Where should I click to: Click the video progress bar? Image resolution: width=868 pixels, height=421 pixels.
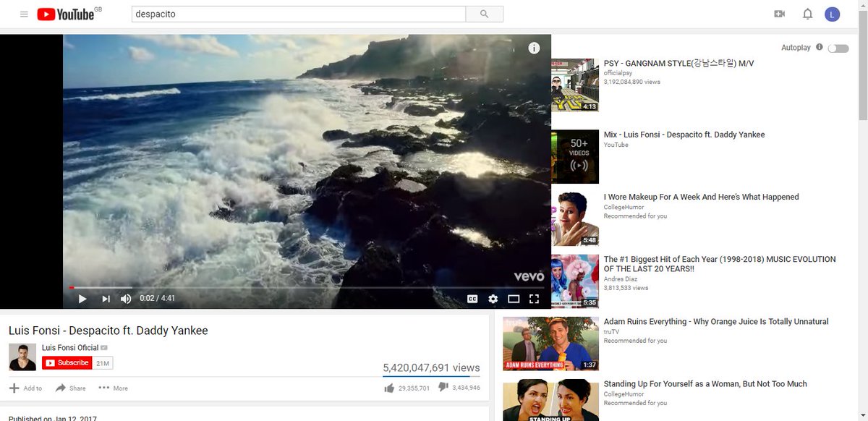[307, 288]
